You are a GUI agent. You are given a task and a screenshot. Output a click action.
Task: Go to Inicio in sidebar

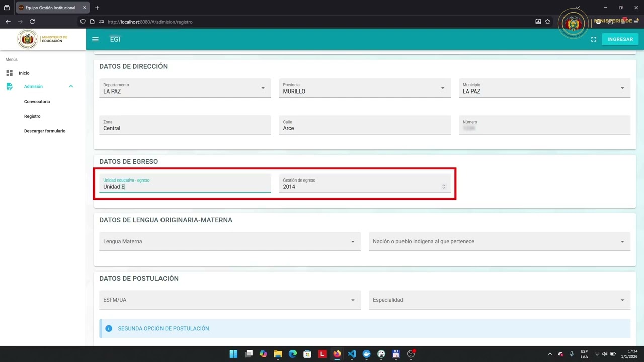point(24,73)
